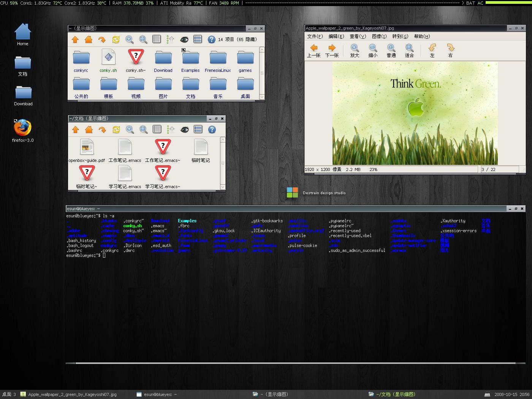Select the conky.sh~ file in home filer
The height and width of the screenshot is (399, 532).
(x=136, y=61)
